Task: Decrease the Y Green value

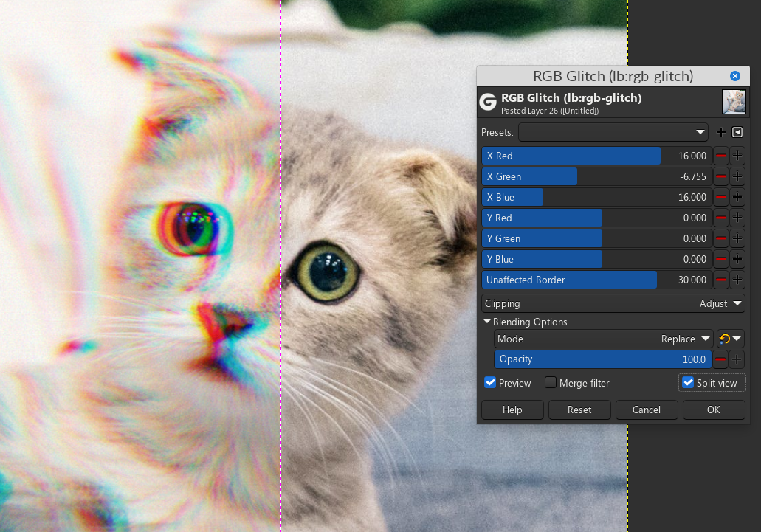Action: pyautogui.click(x=720, y=238)
